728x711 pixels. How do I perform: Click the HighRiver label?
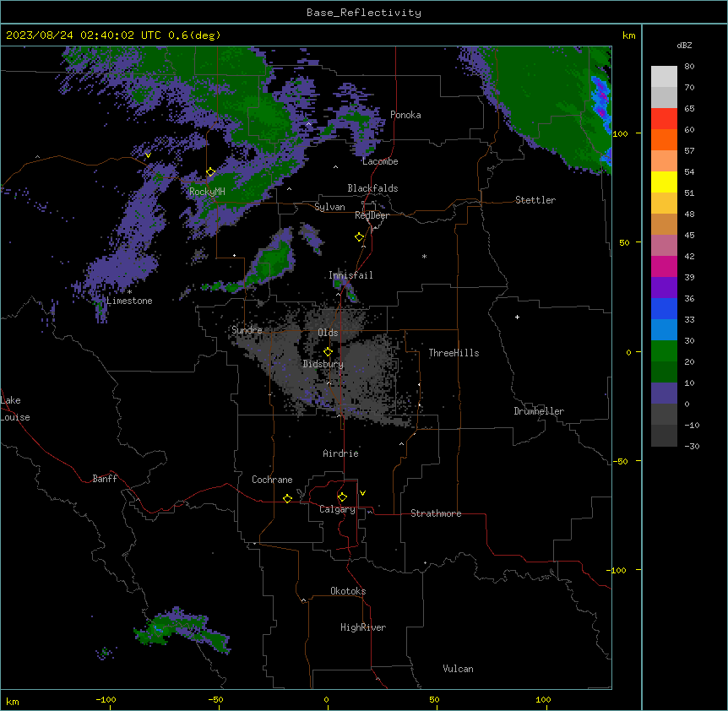pos(363,627)
